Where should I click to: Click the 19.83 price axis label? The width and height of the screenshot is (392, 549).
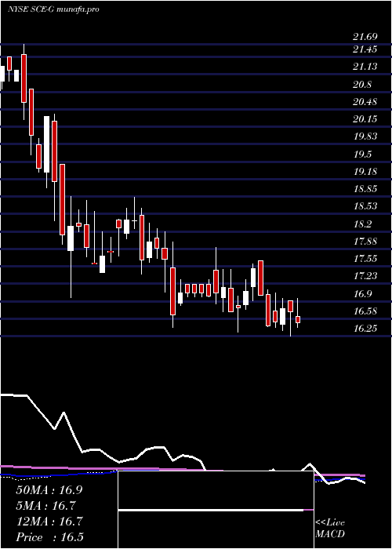click(365, 136)
